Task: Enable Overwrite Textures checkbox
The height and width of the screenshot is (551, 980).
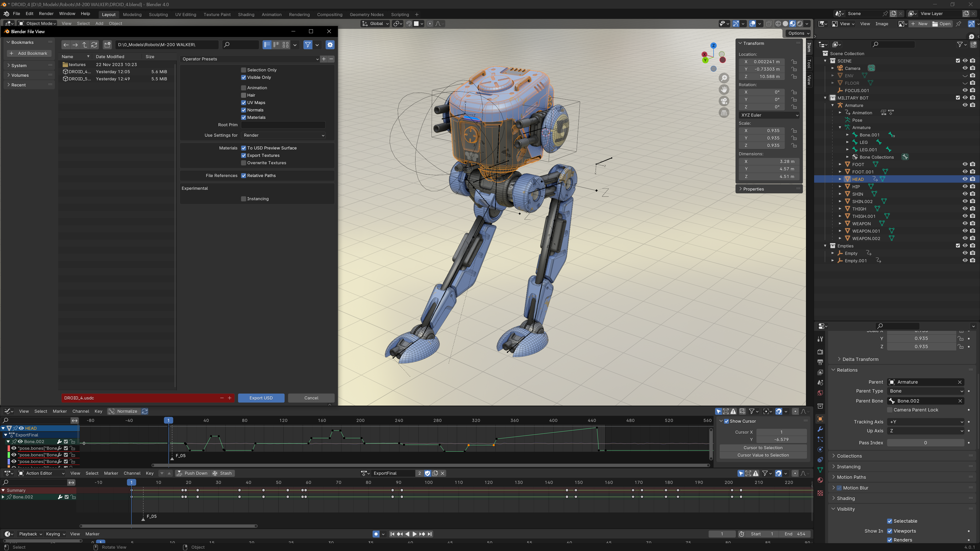Action: tap(243, 163)
